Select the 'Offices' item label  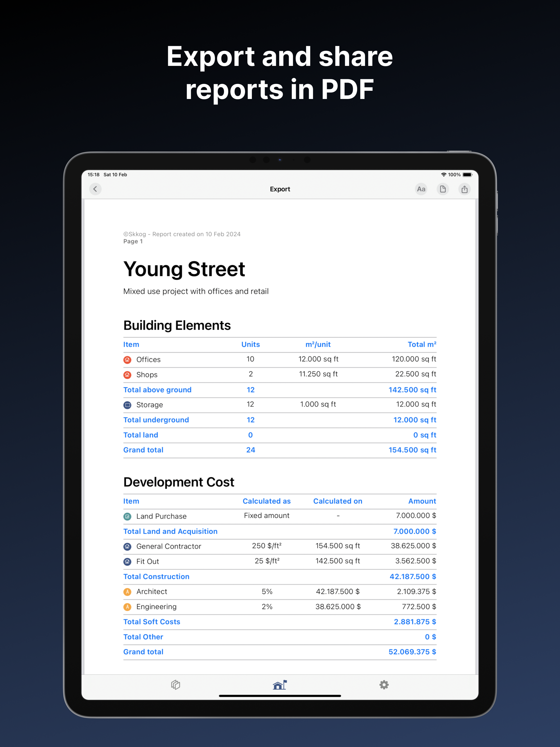click(148, 360)
